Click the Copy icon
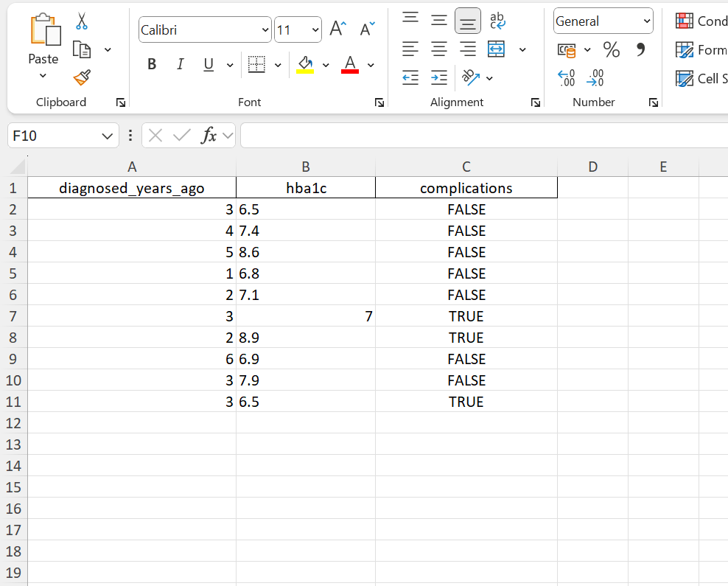 82,49
